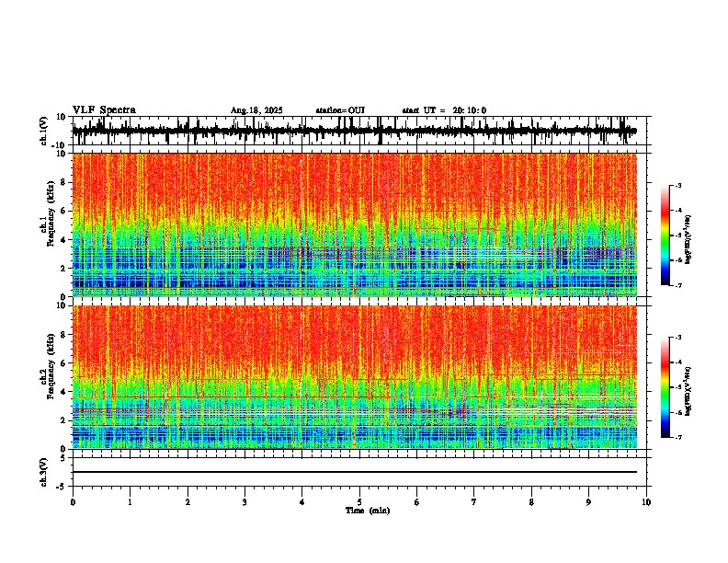Image resolution: width=728 pixels, height=563 pixels.
Task: Click the flat ch.3 voltage line
Action: [x=354, y=472]
